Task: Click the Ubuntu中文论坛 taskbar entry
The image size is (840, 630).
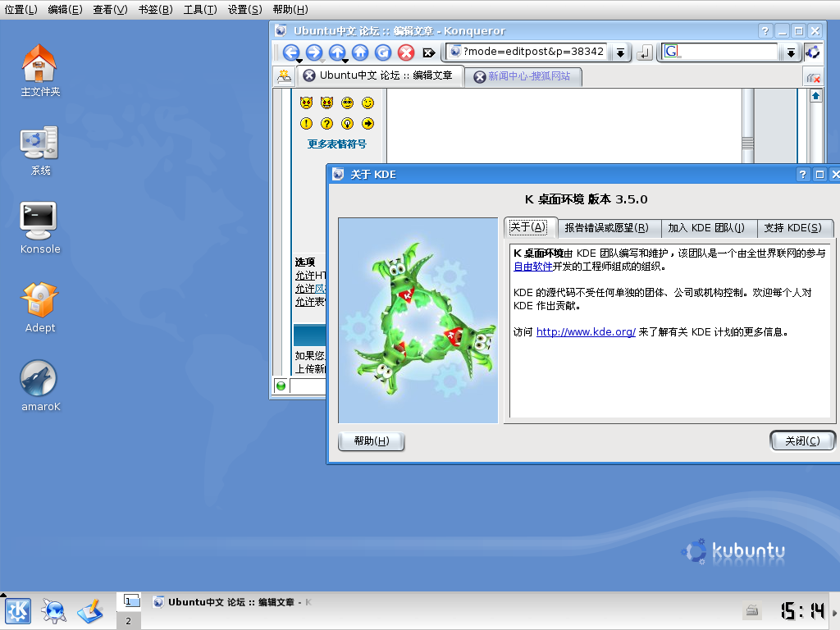Action: [x=232, y=603]
